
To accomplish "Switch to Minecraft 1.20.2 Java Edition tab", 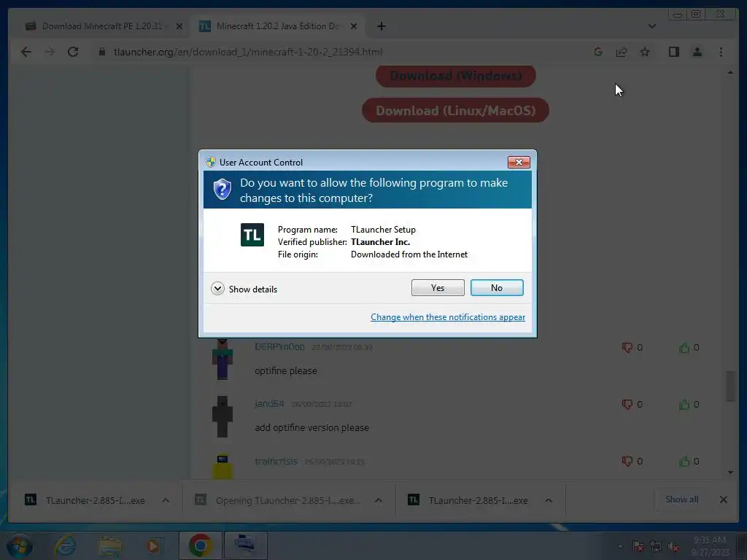I will pos(278,26).
